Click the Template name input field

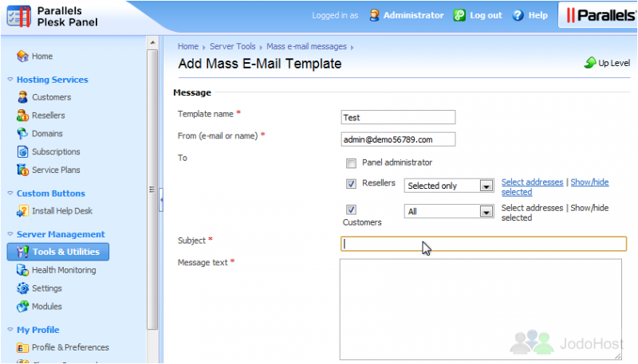tap(398, 117)
